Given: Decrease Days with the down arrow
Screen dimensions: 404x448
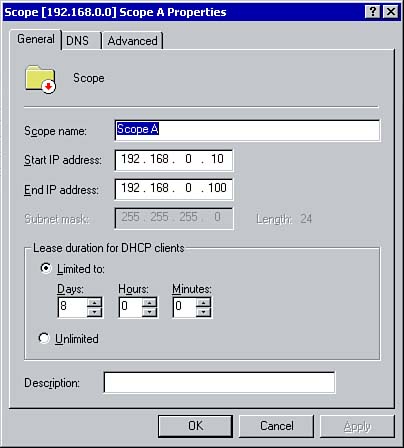Looking at the screenshot, I should coord(95,312).
